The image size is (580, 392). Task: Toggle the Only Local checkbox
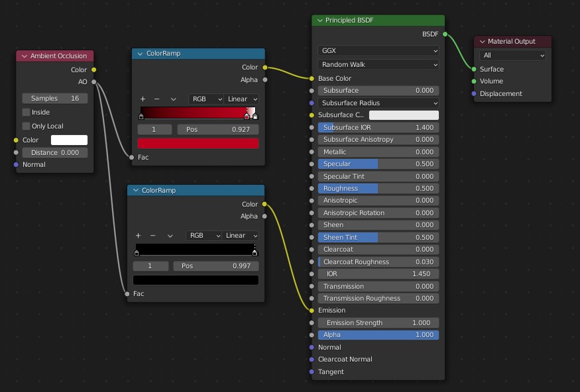tap(27, 126)
